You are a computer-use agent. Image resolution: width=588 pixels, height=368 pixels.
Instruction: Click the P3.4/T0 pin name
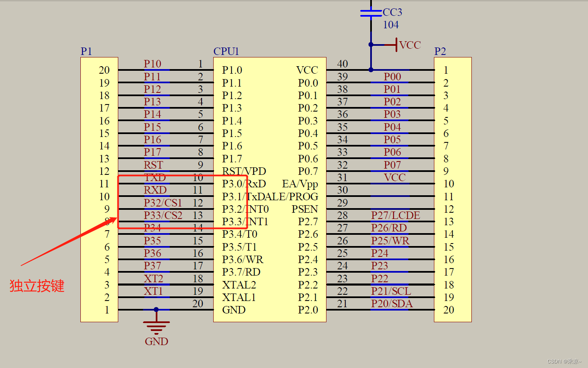(x=239, y=234)
